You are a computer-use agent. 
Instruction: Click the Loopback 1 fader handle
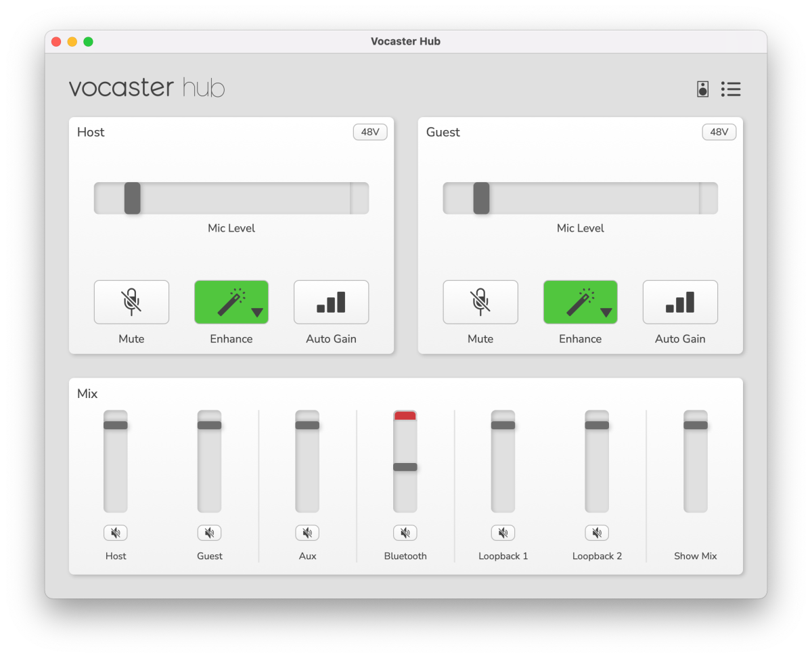coord(503,425)
